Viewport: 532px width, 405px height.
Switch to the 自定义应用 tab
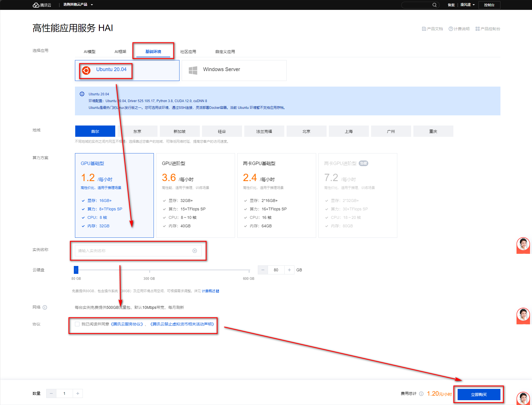pos(225,52)
